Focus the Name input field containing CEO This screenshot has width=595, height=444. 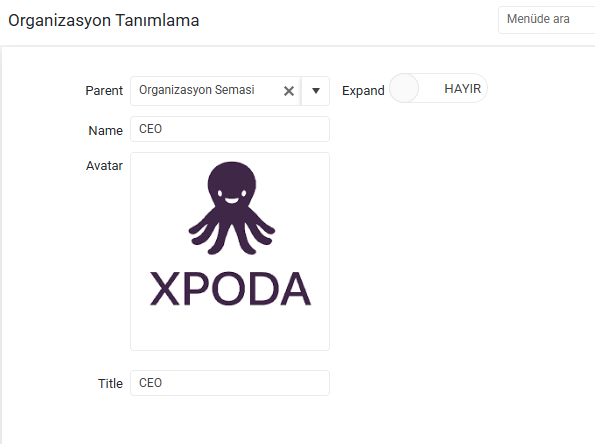230,129
